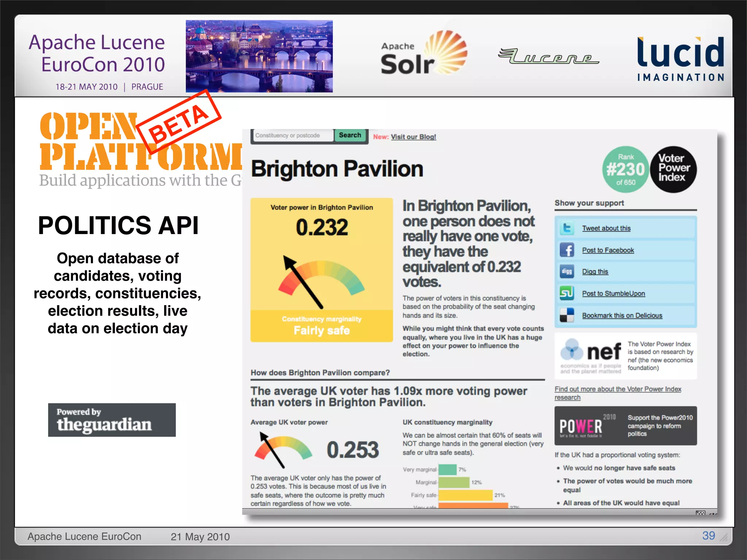Open the Post to StumbleUpon link
The width and height of the screenshot is (747, 560).
tap(614, 293)
